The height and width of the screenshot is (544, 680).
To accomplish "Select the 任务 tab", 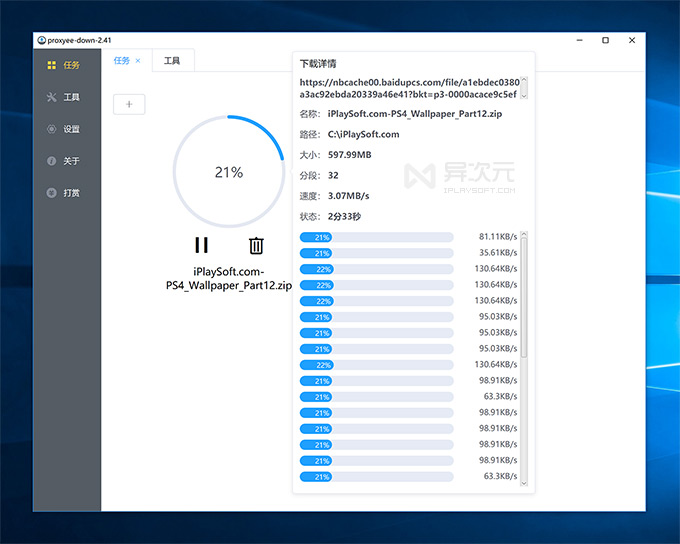I will point(122,61).
